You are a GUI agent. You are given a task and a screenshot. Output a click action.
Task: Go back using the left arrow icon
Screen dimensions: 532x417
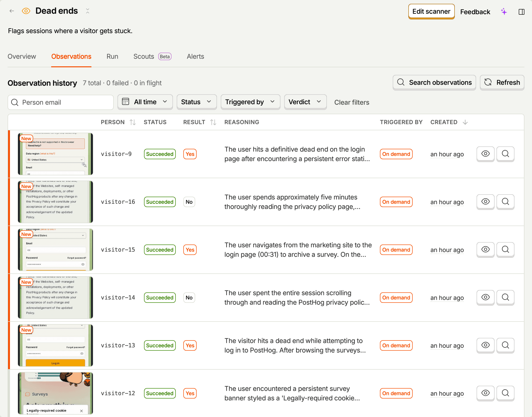click(x=12, y=11)
